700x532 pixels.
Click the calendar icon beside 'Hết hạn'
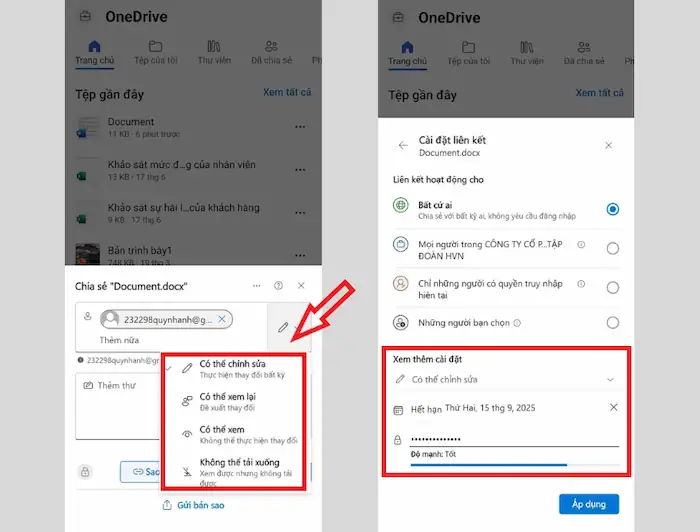point(398,410)
